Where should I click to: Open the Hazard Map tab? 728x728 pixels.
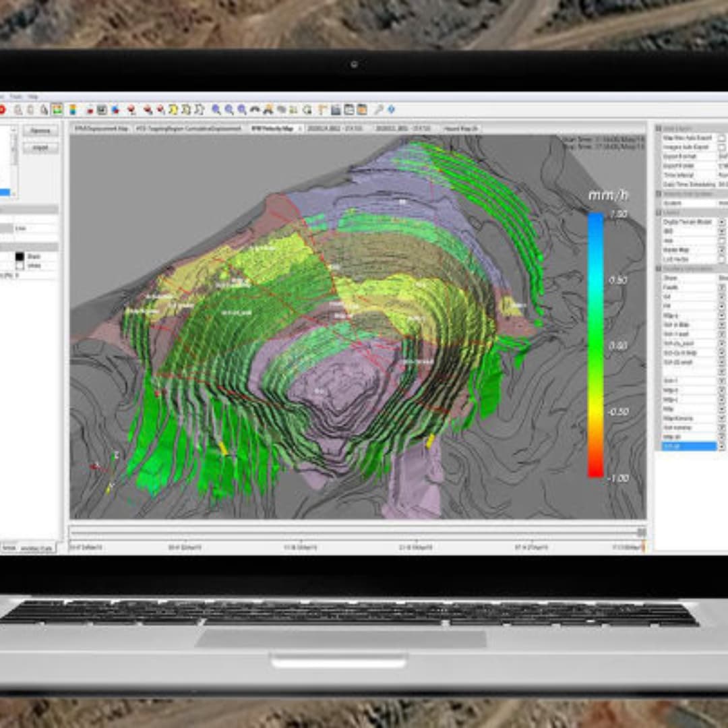[461, 128]
